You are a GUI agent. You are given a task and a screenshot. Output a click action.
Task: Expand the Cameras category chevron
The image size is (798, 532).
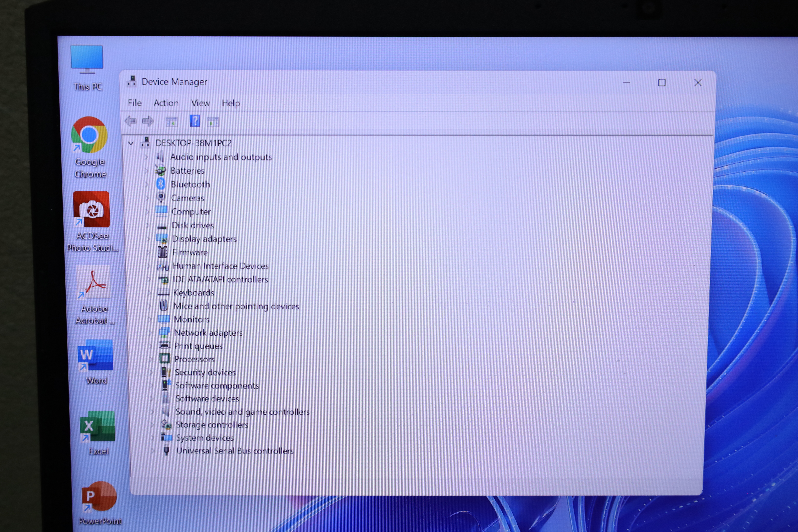[147, 198]
